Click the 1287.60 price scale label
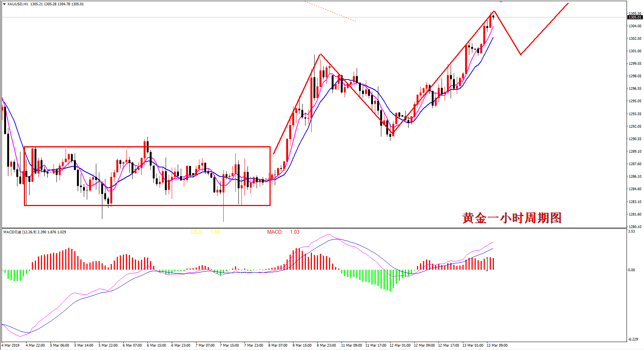The image size is (644, 350). 635,164
